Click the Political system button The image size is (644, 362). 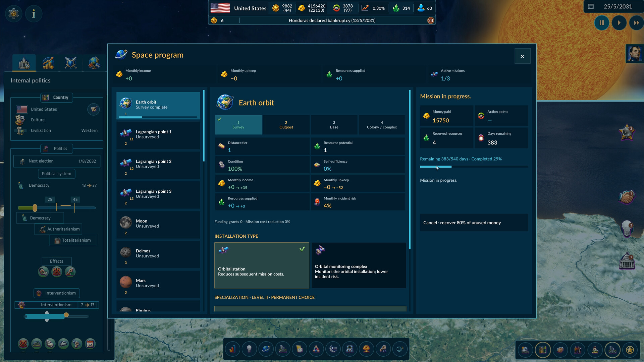click(x=57, y=174)
